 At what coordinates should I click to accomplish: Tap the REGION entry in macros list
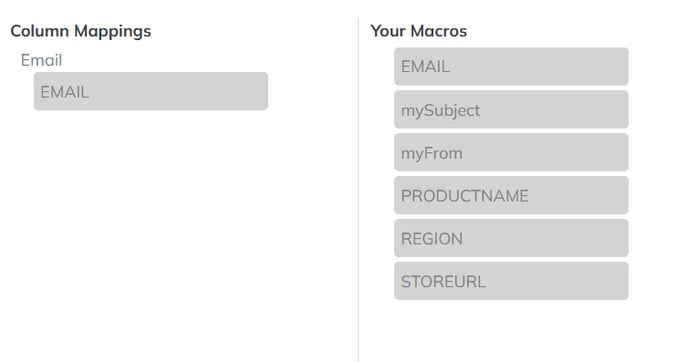click(x=511, y=238)
